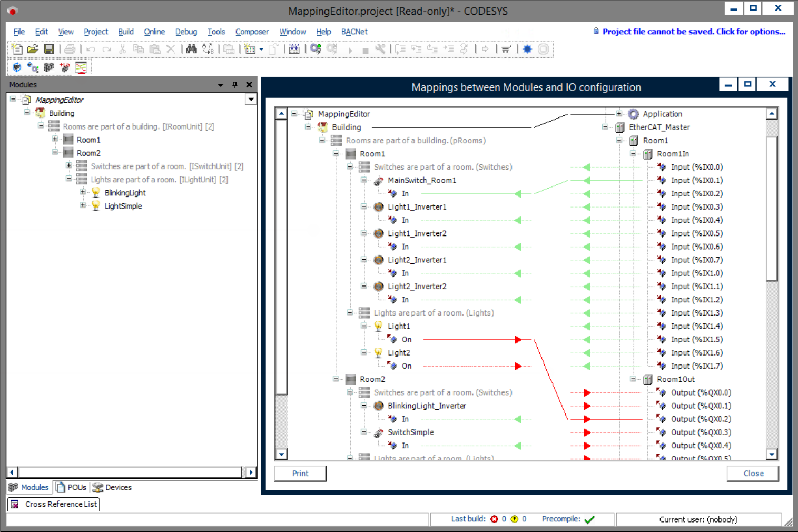
Task: Toggle the pin on the Modules panel
Action: click(235, 85)
